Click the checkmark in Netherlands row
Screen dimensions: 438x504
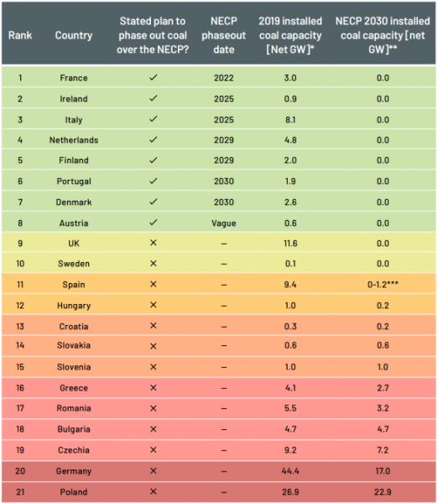tap(154, 139)
